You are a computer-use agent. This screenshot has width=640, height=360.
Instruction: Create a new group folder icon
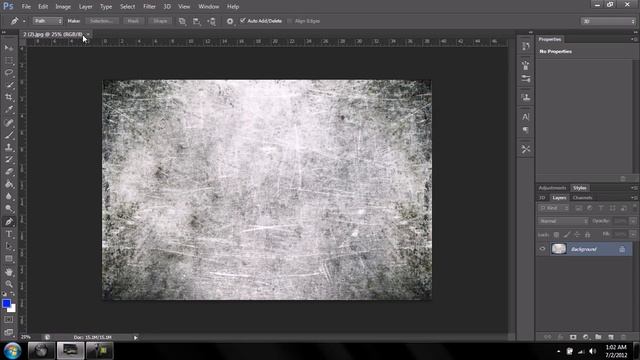598,337
